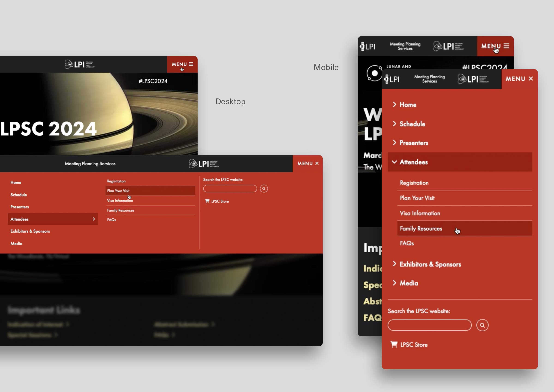The width and height of the screenshot is (554, 392).
Task: Click shopping cart icon in desktop menu
Action: click(207, 201)
